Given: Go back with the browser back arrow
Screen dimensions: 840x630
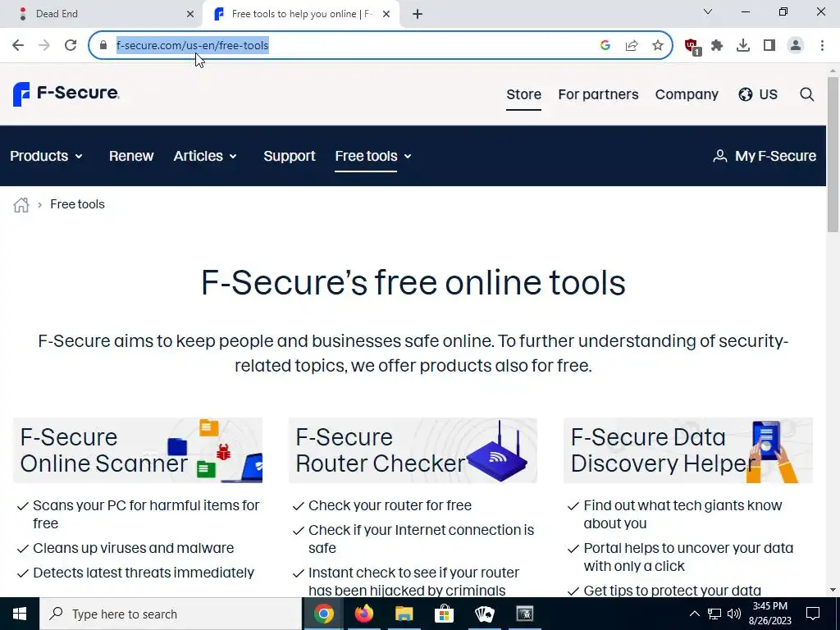Looking at the screenshot, I should 18,45.
